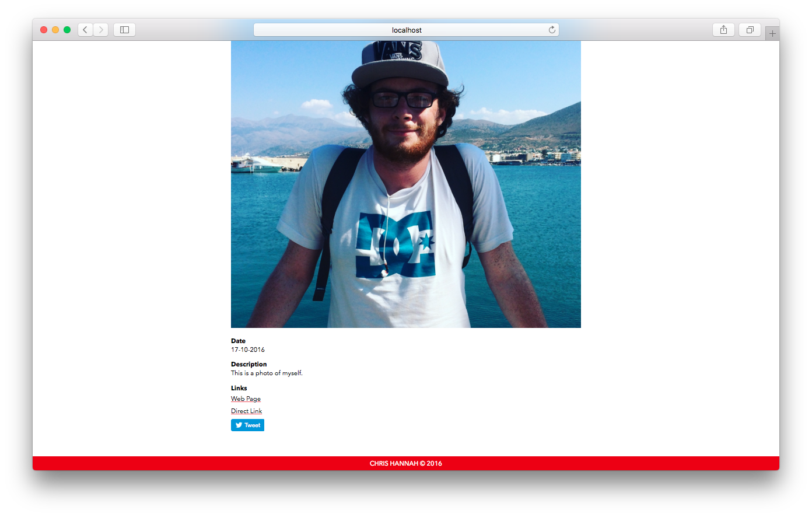Open the Direct Link
This screenshot has height=517, width=812.
pos(246,411)
